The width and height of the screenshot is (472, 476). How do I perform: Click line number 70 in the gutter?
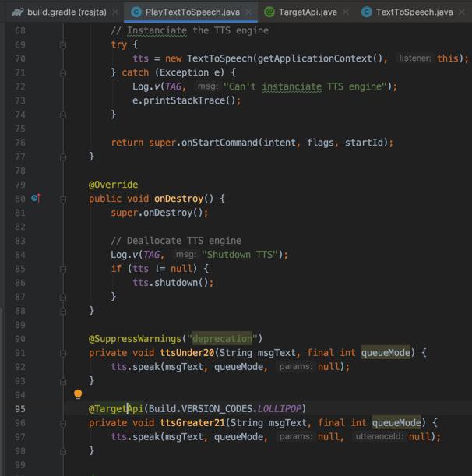click(20, 58)
